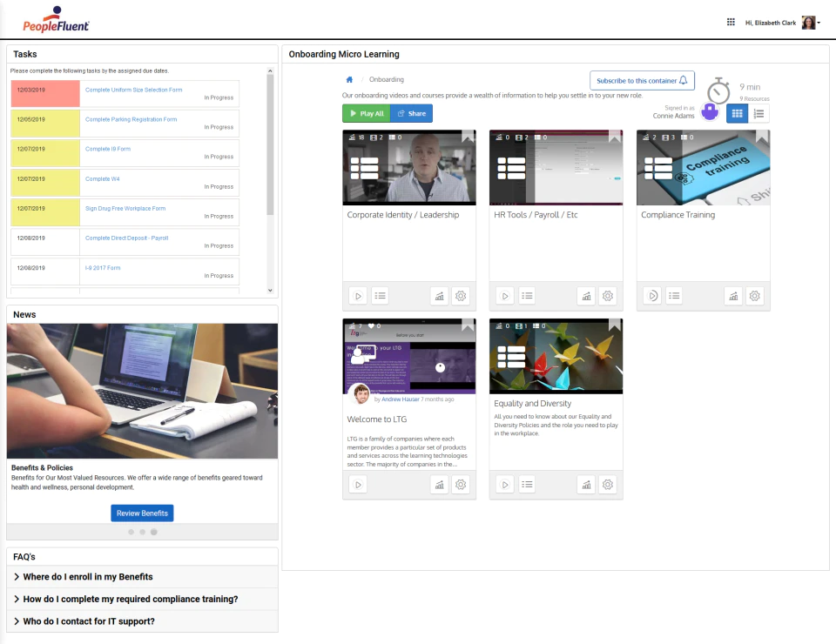Click the Tasks list scroll down arrow
Screen dimensions: 836x644
(270, 291)
